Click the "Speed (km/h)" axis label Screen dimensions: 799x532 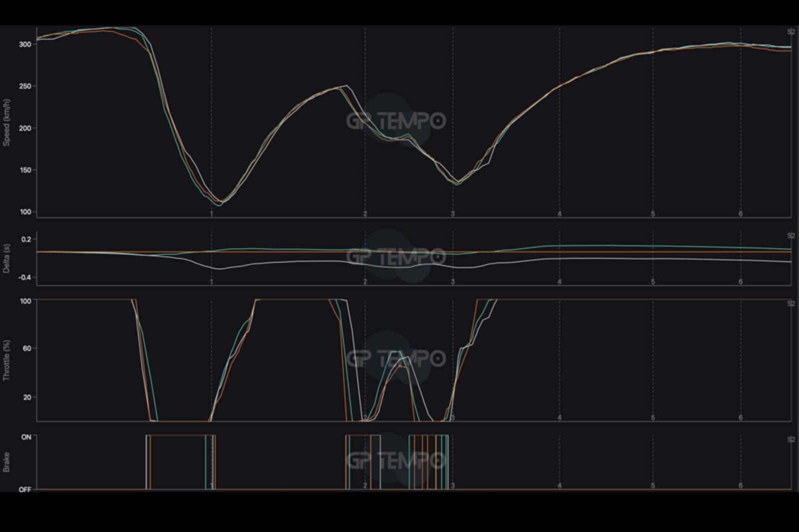point(6,122)
